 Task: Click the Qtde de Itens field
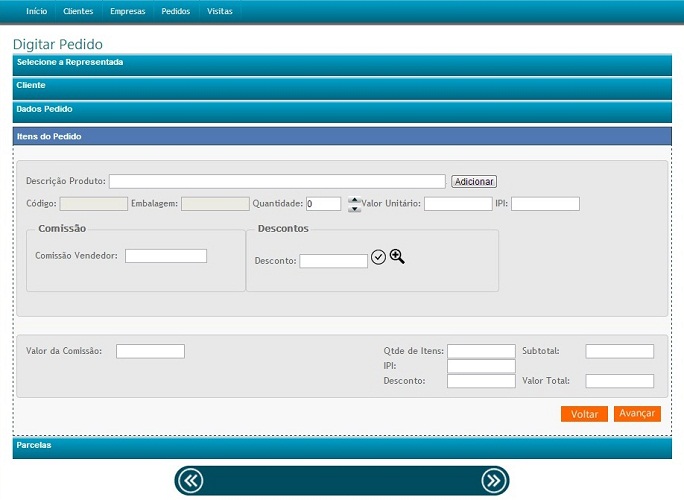[x=481, y=351]
